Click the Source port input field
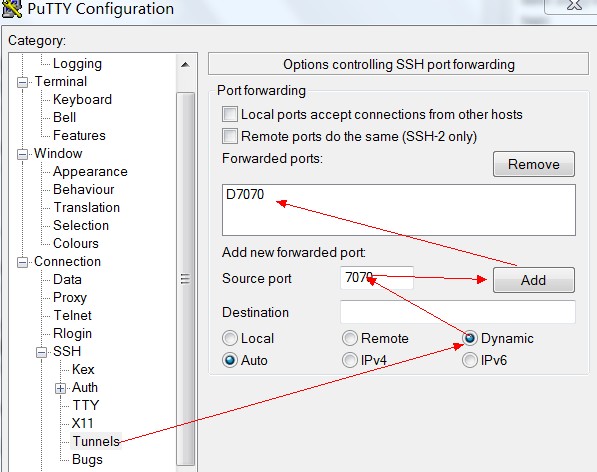597x472 pixels. pyautogui.click(x=377, y=278)
